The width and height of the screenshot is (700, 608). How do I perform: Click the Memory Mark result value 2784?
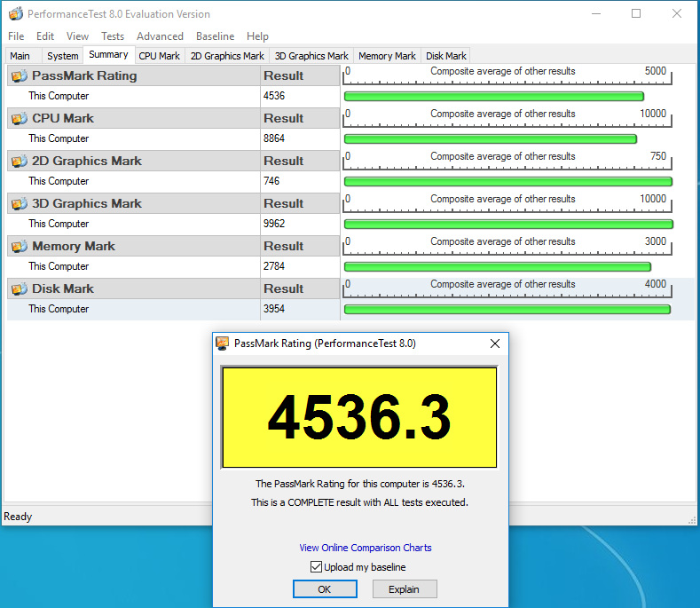(x=273, y=266)
